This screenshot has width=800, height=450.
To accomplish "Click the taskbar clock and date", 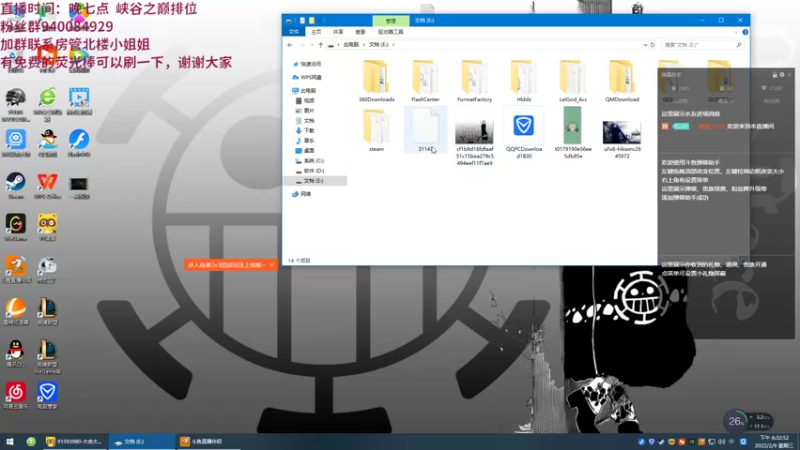I will (774, 441).
